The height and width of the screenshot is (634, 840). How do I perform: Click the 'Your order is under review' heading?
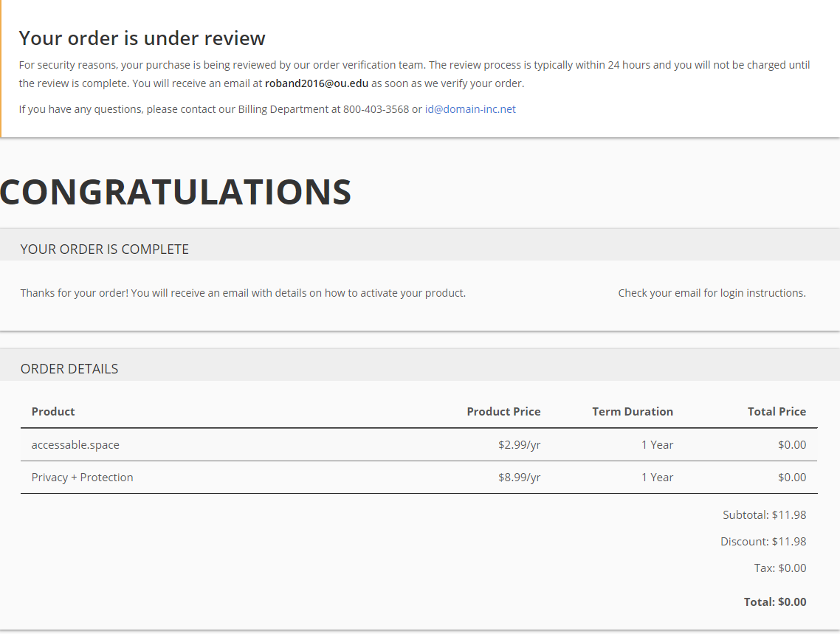[142, 38]
